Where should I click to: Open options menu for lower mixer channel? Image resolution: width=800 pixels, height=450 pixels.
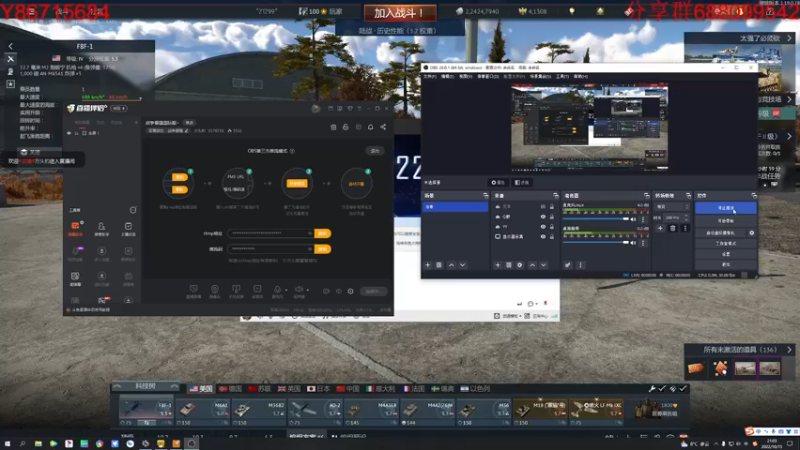[643, 243]
